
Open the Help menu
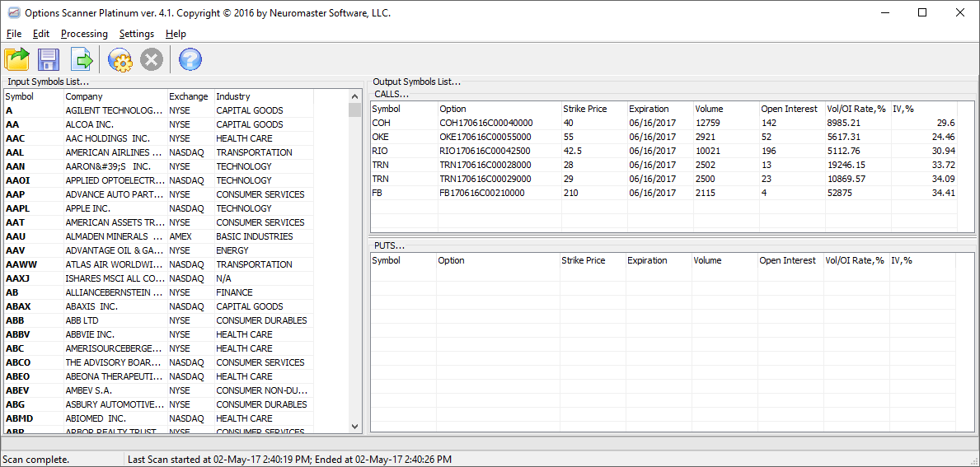click(176, 34)
